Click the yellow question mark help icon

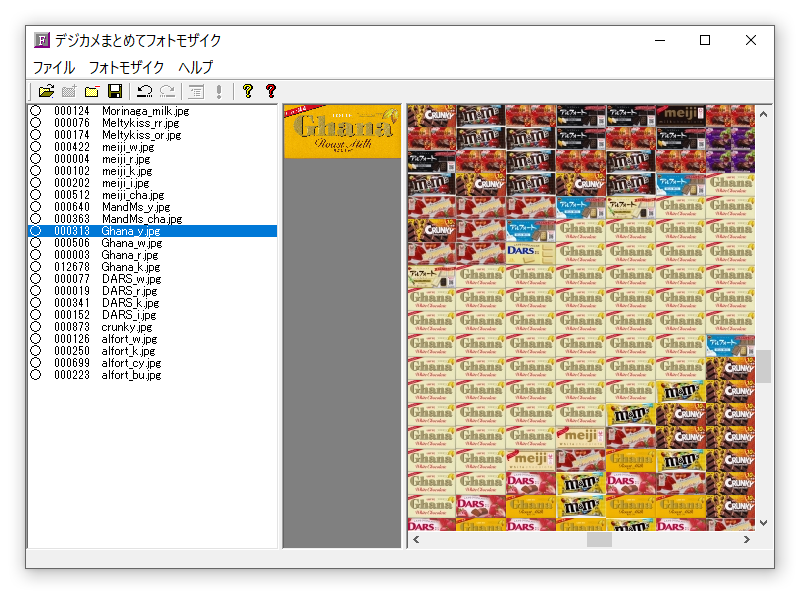[x=248, y=91]
